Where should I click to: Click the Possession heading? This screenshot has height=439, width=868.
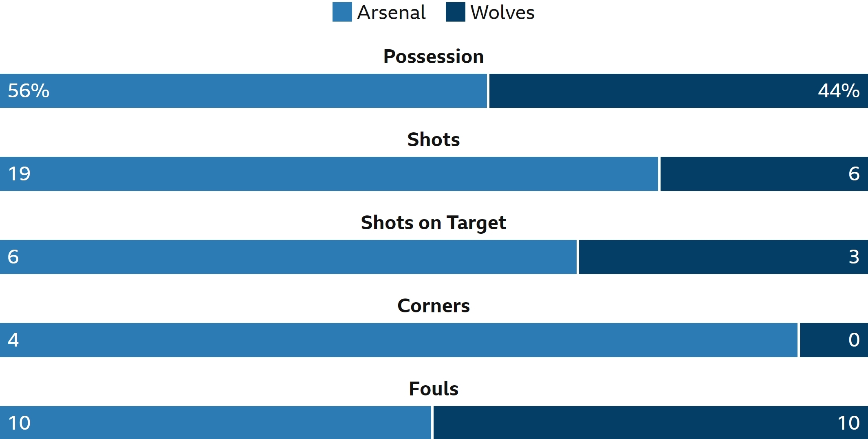point(434,57)
